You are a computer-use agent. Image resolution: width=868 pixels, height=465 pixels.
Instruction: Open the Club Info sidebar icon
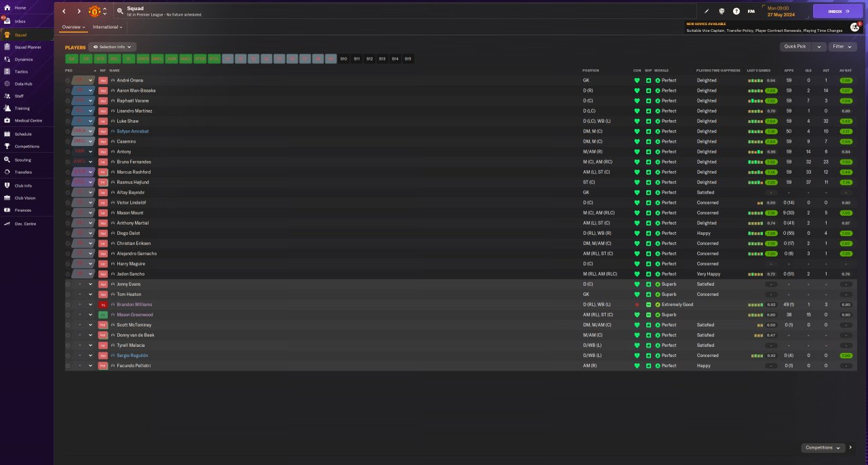point(7,185)
